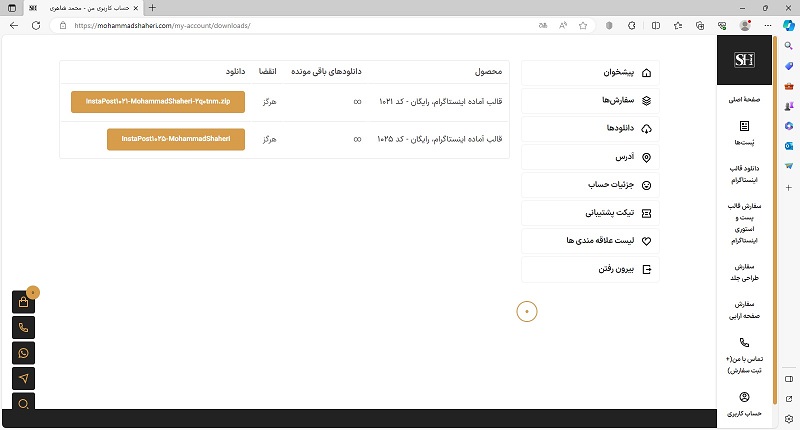This screenshot has height=430, width=800.
Task: Open the search magnifier icon
Action: pyautogui.click(x=25, y=403)
